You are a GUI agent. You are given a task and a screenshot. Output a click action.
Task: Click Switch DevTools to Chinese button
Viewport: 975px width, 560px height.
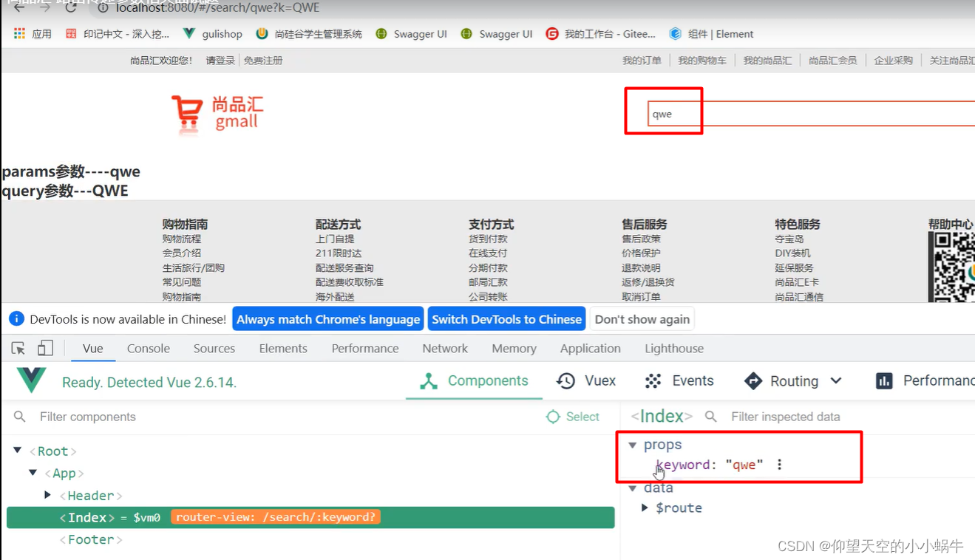tap(507, 319)
